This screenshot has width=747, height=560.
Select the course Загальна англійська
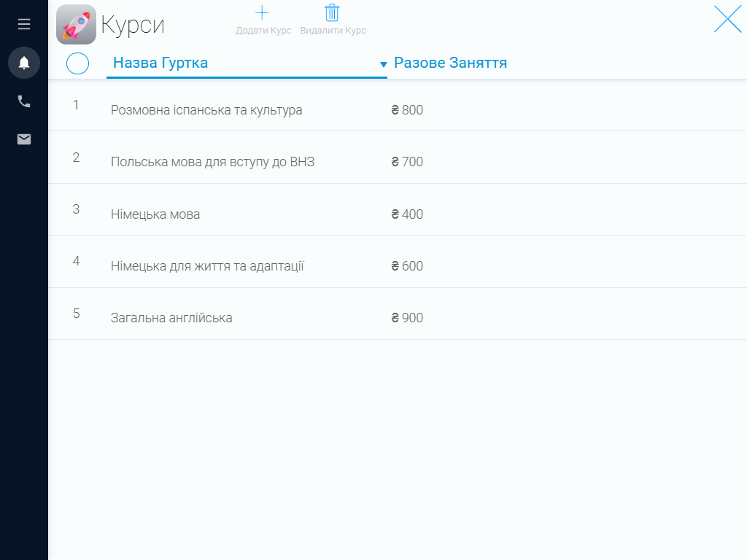click(171, 318)
